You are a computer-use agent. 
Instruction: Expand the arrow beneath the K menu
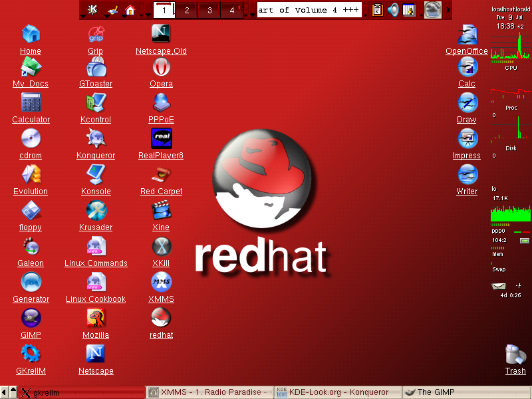pos(83,15)
